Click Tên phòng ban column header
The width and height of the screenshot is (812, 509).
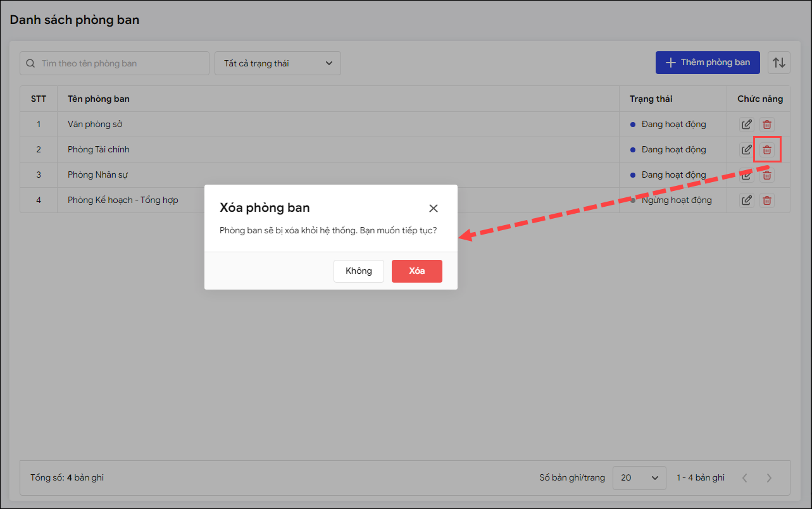(99, 99)
